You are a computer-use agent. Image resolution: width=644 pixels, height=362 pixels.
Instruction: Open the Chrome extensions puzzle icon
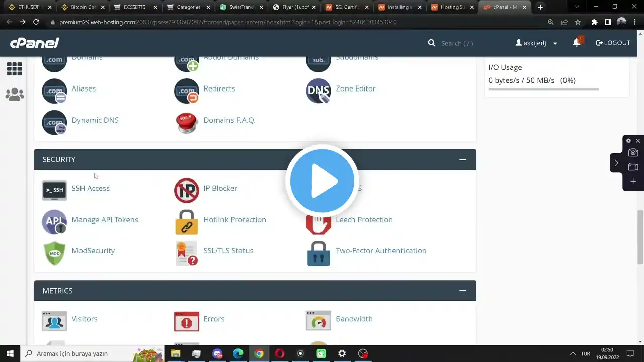point(594,22)
